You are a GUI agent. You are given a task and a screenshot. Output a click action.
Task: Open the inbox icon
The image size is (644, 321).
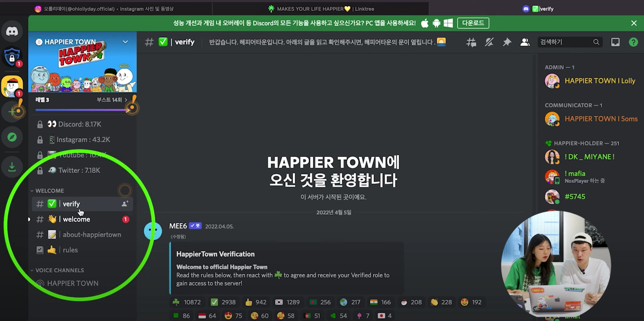click(x=615, y=42)
